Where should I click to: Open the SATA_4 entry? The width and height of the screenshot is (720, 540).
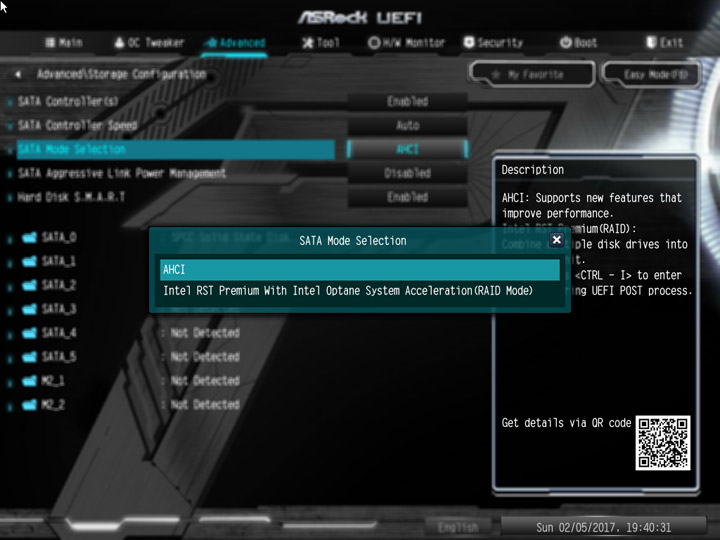point(59,333)
